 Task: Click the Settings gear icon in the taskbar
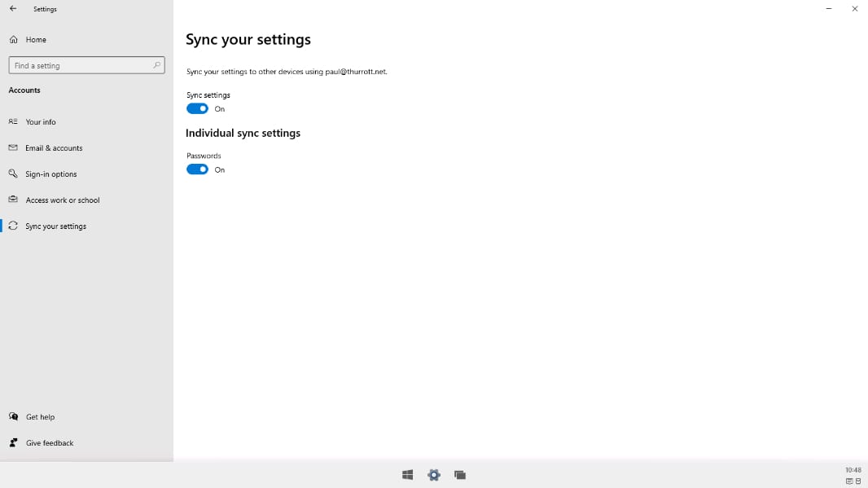click(x=434, y=475)
